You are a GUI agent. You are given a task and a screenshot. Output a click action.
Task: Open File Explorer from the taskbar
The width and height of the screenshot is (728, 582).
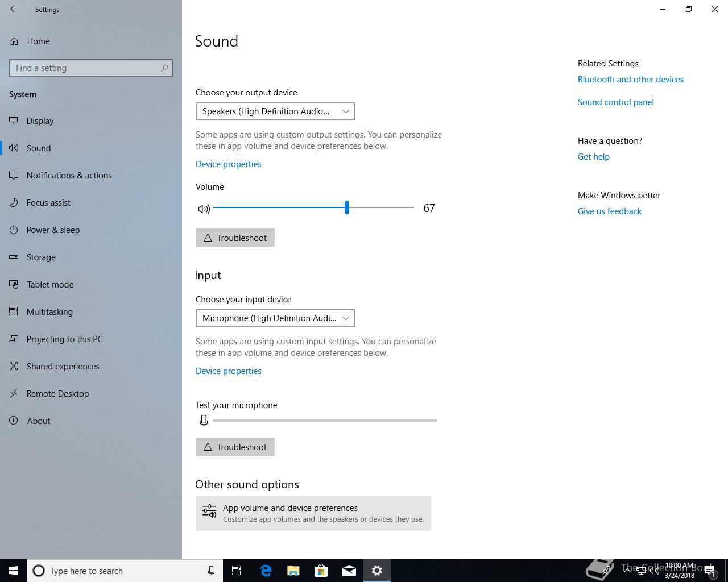(x=293, y=571)
